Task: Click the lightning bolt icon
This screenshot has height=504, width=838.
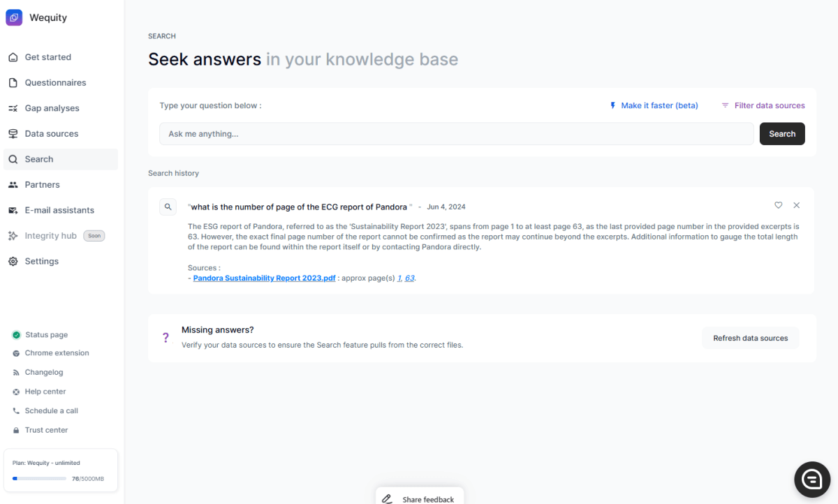Action: (613, 105)
